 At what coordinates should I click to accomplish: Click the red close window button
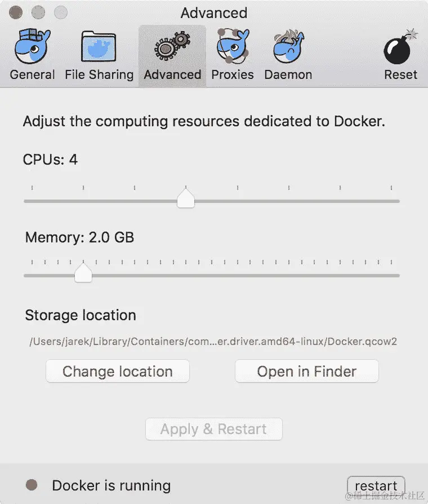(17, 12)
